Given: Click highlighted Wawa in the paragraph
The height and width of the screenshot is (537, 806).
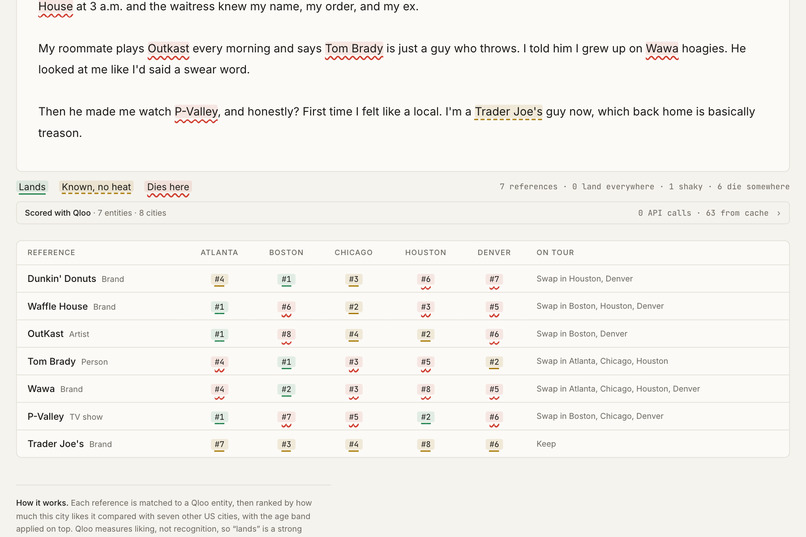Looking at the screenshot, I should click(x=662, y=49).
